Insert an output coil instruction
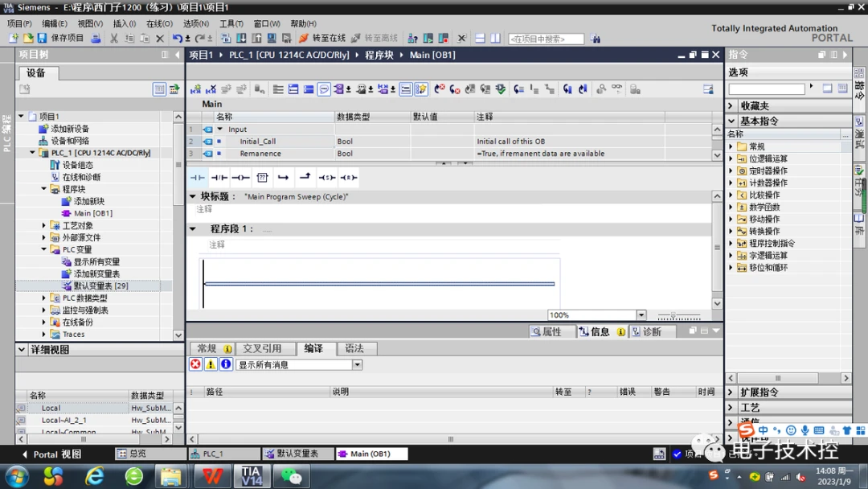 [240, 178]
